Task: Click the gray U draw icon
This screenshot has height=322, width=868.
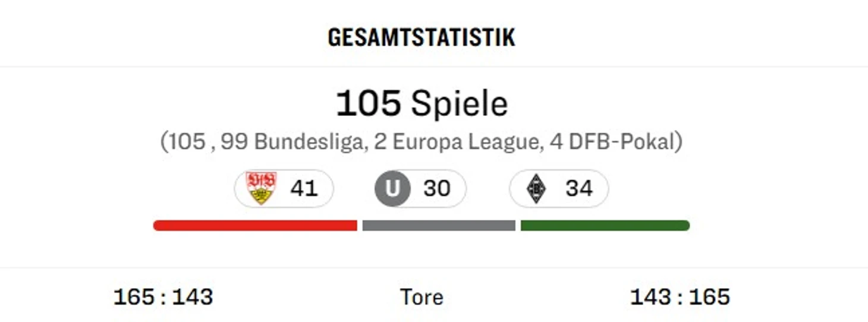Action: [392, 189]
